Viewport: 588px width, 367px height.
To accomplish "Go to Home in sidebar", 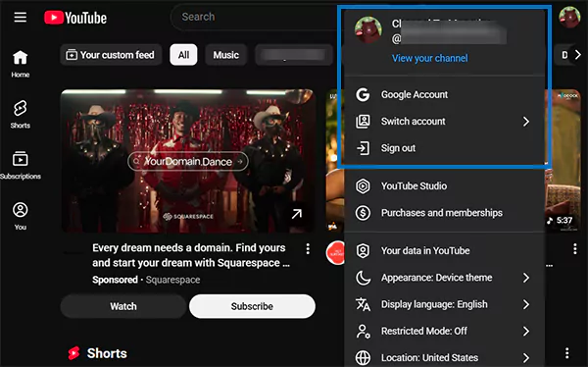I will (21, 64).
